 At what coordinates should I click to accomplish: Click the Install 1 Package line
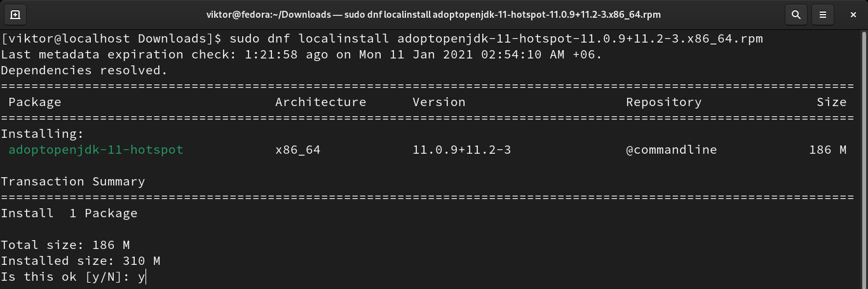pyautogui.click(x=69, y=213)
